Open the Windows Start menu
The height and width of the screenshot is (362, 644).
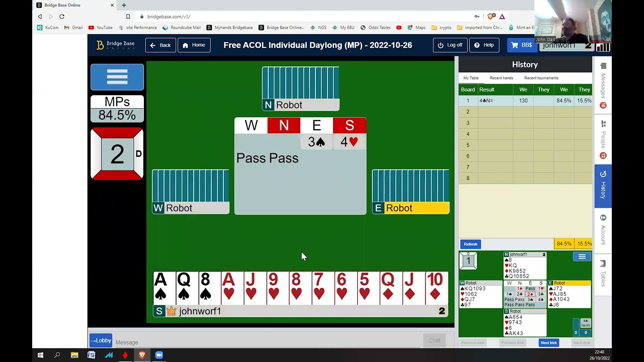tap(40, 355)
